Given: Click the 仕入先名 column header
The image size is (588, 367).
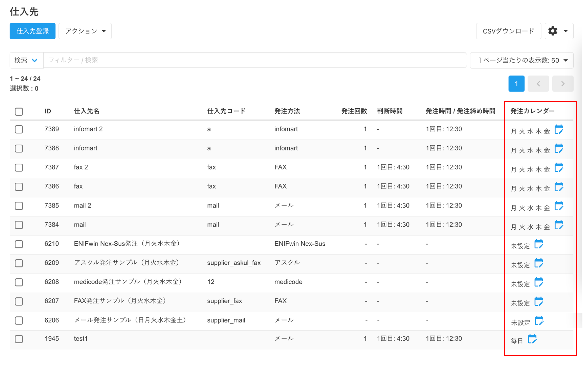Looking at the screenshot, I should click(87, 111).
